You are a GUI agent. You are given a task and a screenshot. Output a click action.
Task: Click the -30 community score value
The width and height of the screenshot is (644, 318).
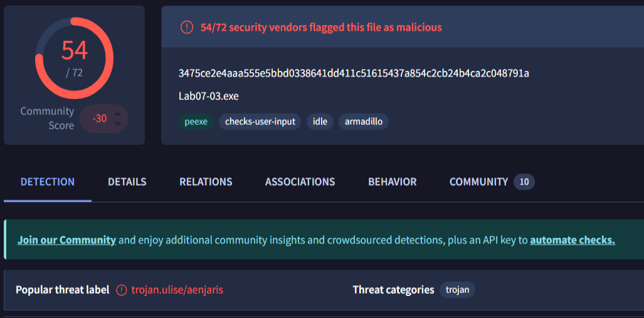point(100,119)
